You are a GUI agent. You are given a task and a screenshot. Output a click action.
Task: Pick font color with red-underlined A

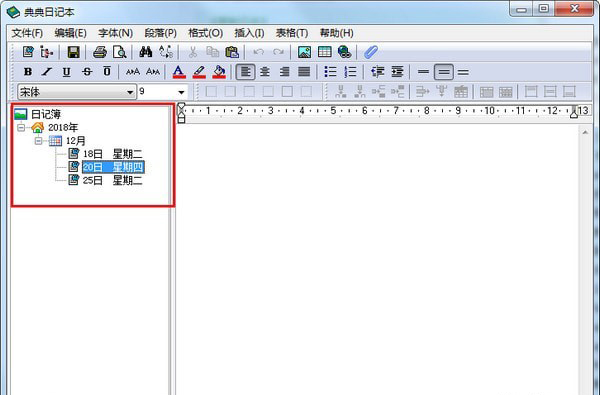point(179,72)
